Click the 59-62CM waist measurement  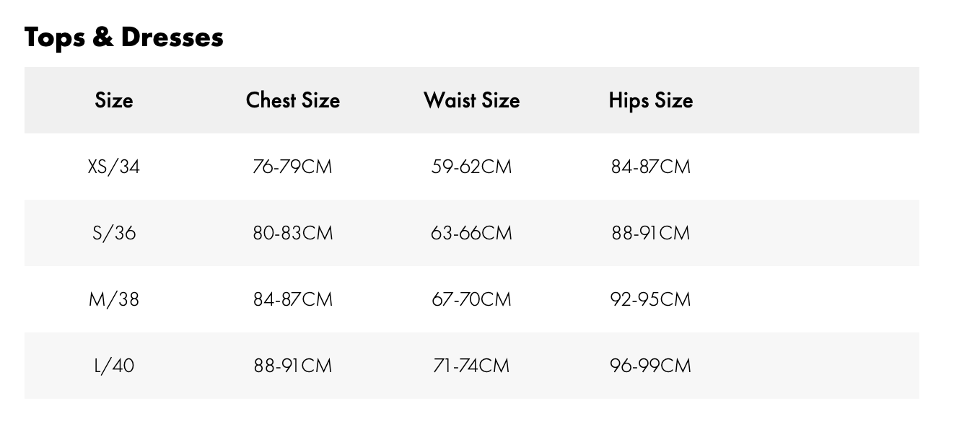pos(471,167)
